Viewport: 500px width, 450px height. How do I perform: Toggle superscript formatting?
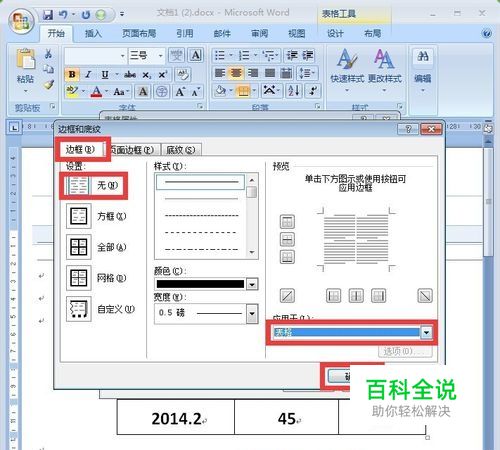pos(163,75)
